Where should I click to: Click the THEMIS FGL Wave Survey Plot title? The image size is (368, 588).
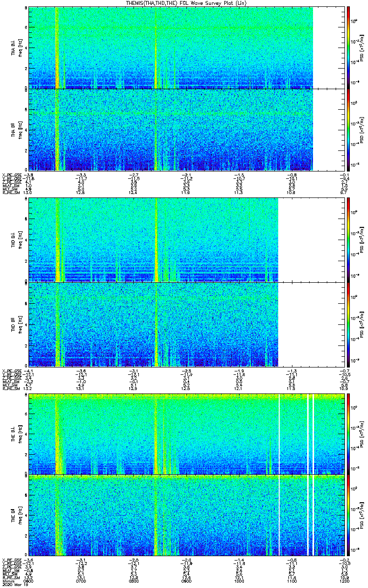(x=186, y=3)
